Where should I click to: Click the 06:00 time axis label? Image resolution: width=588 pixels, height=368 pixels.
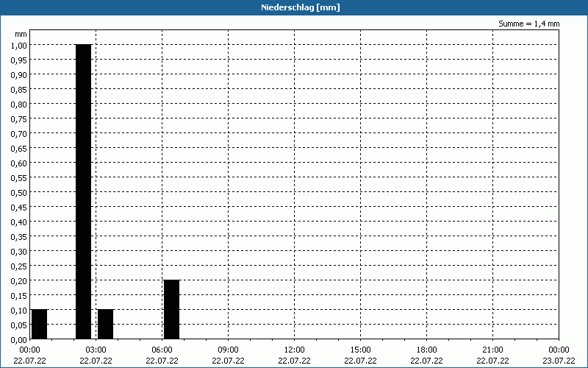point(162,350)
